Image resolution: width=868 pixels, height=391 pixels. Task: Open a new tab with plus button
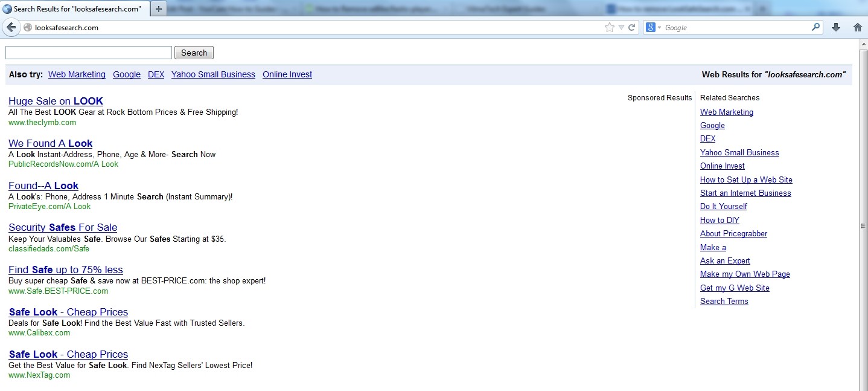point(159,9)
